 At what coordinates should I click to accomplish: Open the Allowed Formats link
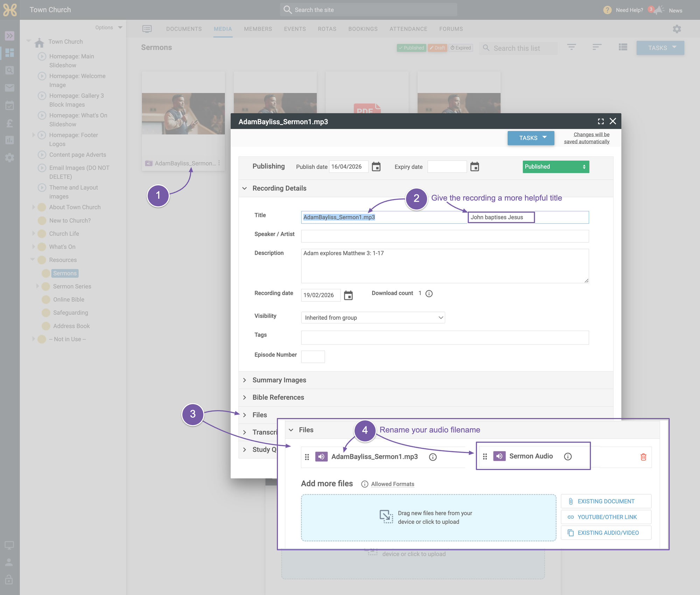(392, 484)
